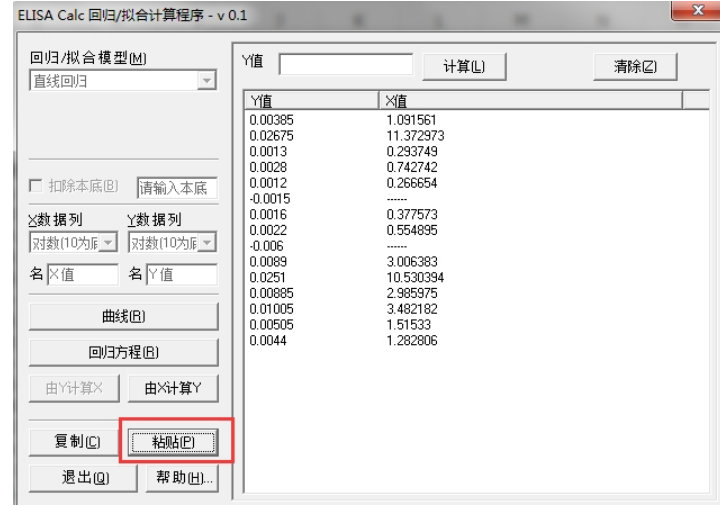The width and height of the screenshot is (720, 506).
Task: Select the row with Y value 0.0016
Action: click(x=477, y=214)
